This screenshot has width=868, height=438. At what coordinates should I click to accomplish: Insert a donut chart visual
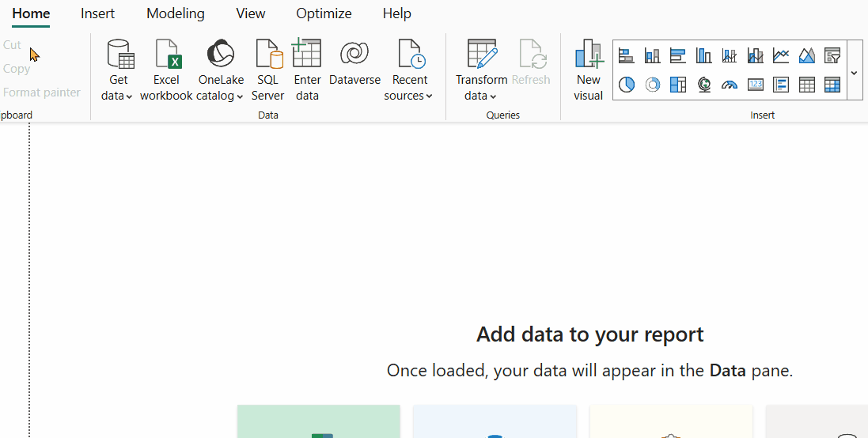652,85
